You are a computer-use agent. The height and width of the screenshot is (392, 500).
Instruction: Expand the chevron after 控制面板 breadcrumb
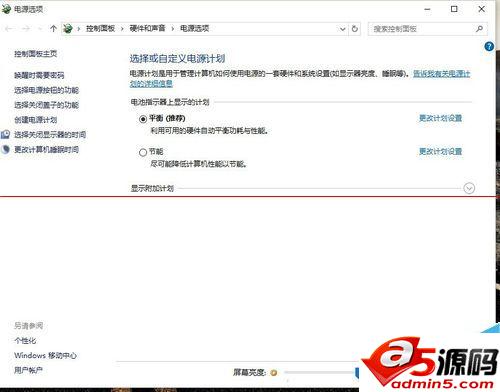[x=122, y=29]
